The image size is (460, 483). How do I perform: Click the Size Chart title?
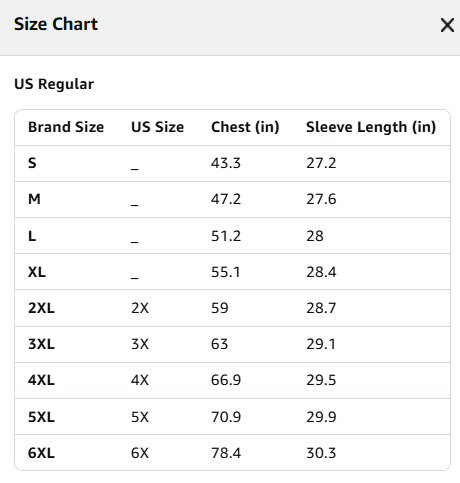pos(56,24)
